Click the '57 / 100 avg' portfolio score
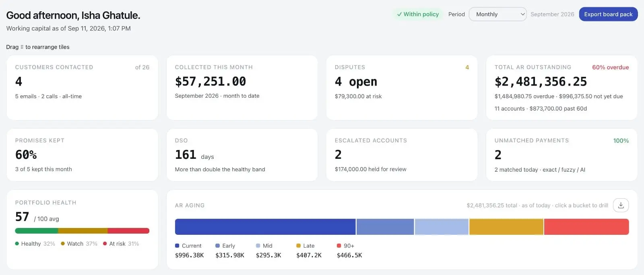Viewport: 644px width, 275px height. (x=37, y=217)
